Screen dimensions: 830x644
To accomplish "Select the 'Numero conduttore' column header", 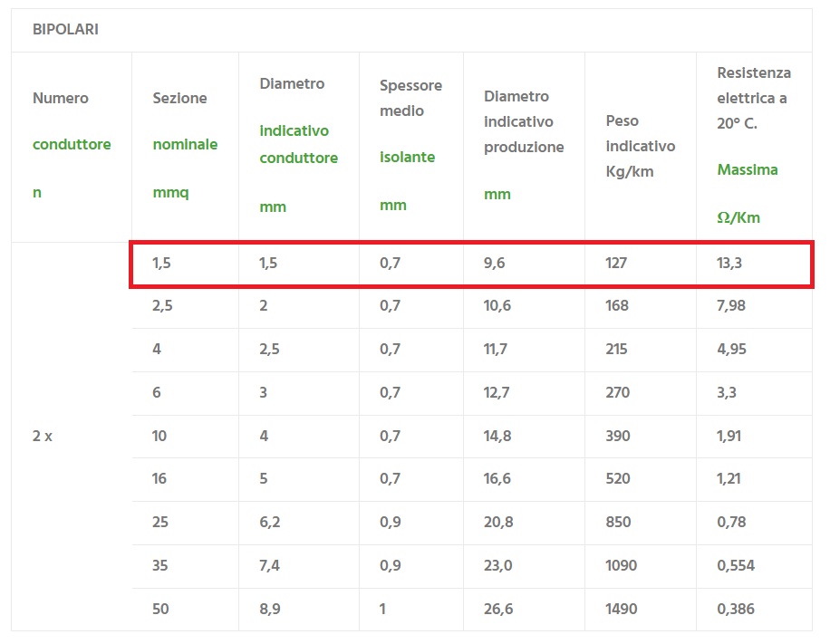I will tap(72, 144).
